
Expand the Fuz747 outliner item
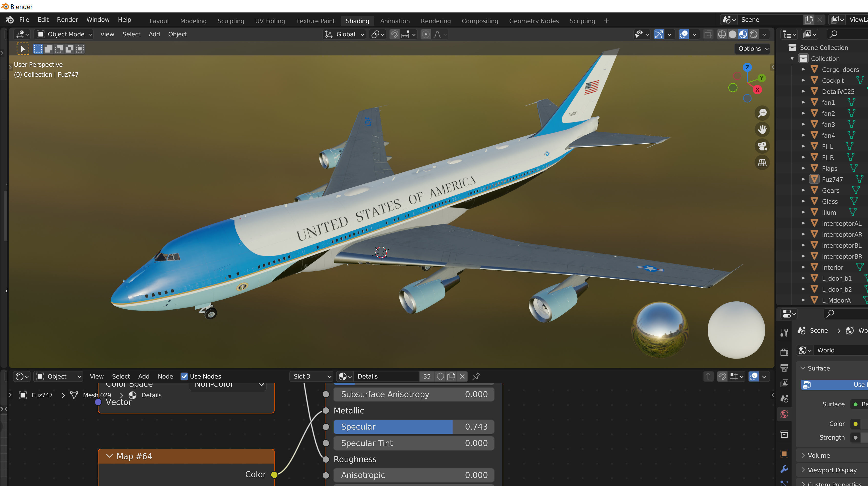[803, 179]
